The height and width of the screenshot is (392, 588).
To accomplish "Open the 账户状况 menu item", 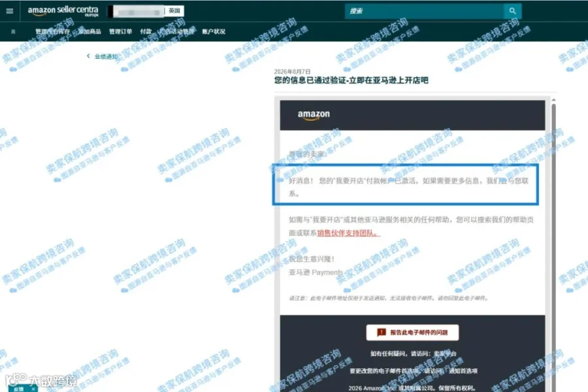I will (x=214, y=31).
